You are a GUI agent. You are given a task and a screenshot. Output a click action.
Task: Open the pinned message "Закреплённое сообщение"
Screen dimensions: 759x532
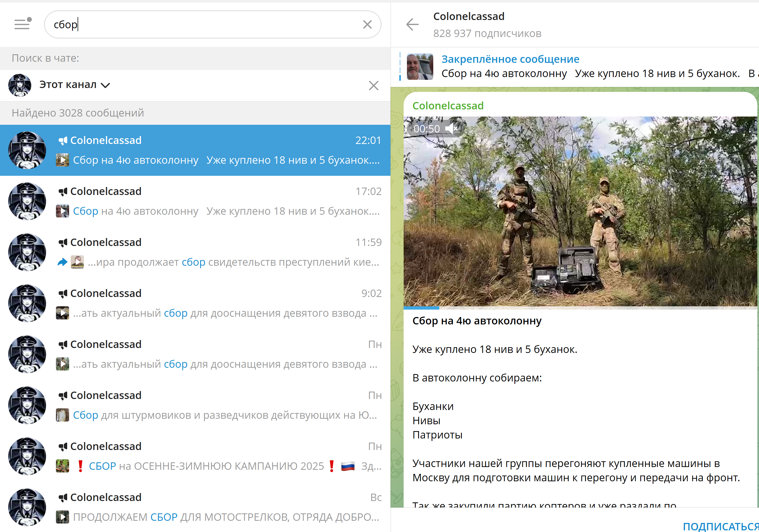tap(510, 59)
